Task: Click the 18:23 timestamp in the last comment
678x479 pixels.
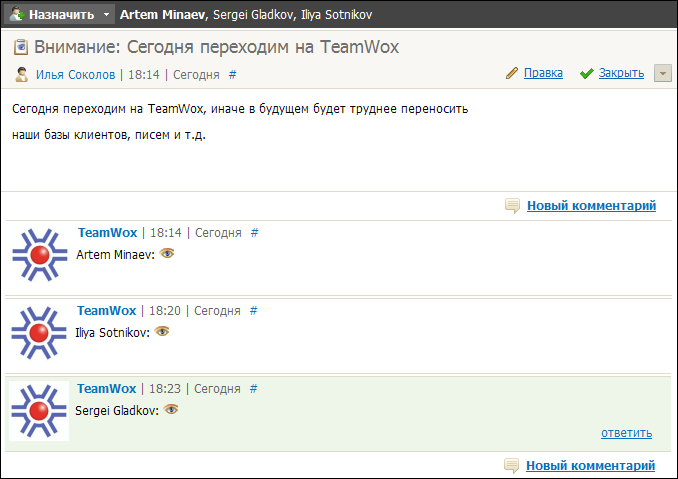Action: (x=165, y=388)
